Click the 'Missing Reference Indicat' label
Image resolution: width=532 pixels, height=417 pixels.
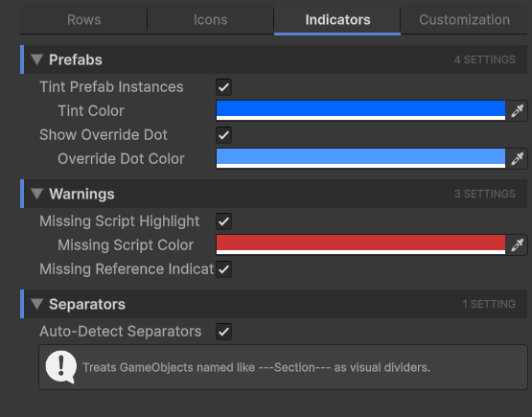click(x=127, y=269)
